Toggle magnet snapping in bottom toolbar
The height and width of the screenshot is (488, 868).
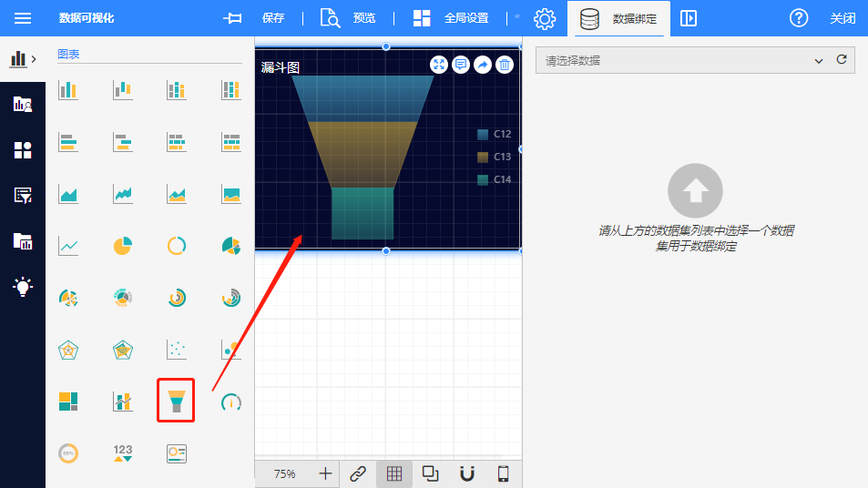pyautogui.click(x=466, y=473)
